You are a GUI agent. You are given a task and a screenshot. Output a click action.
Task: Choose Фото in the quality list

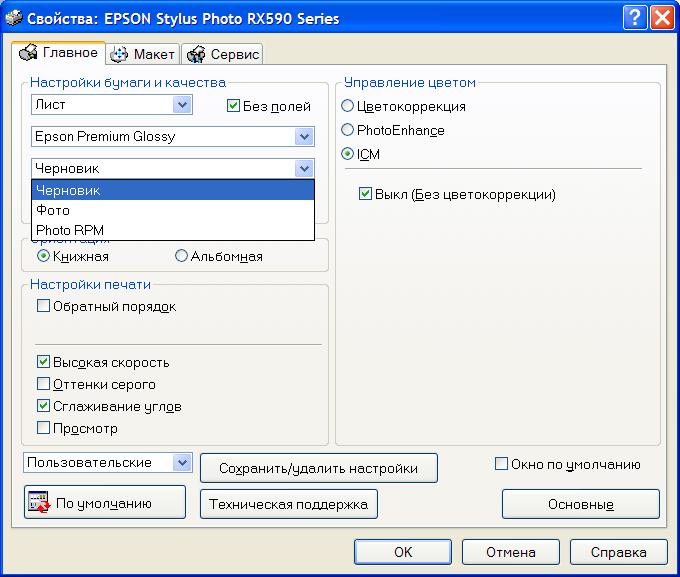[173, 210]
